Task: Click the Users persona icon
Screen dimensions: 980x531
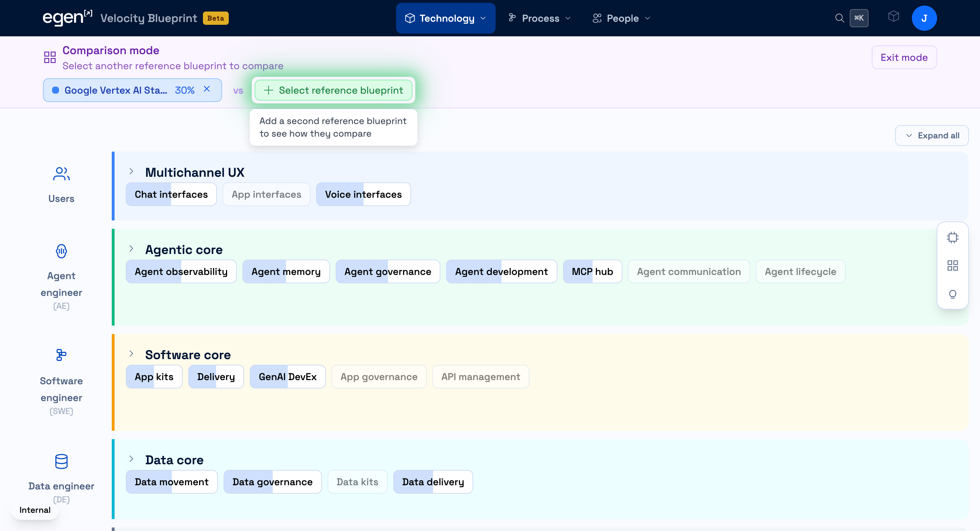Action: [x=61, y=174]
